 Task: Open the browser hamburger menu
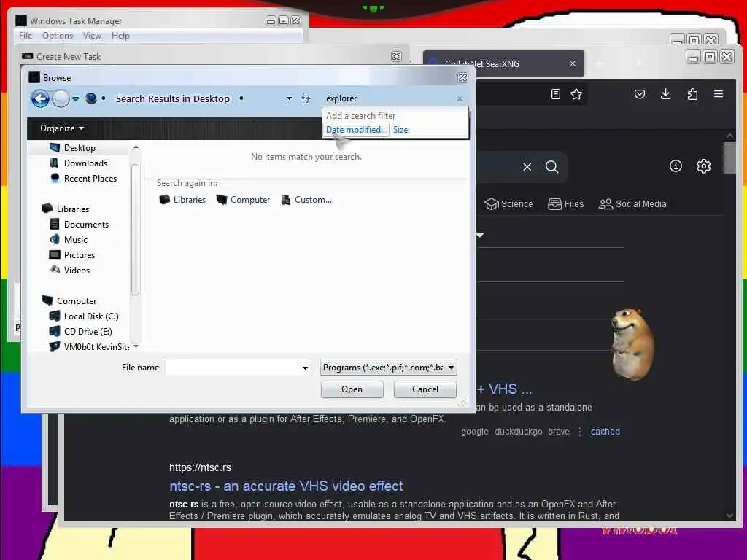click(x=719, y=94)
